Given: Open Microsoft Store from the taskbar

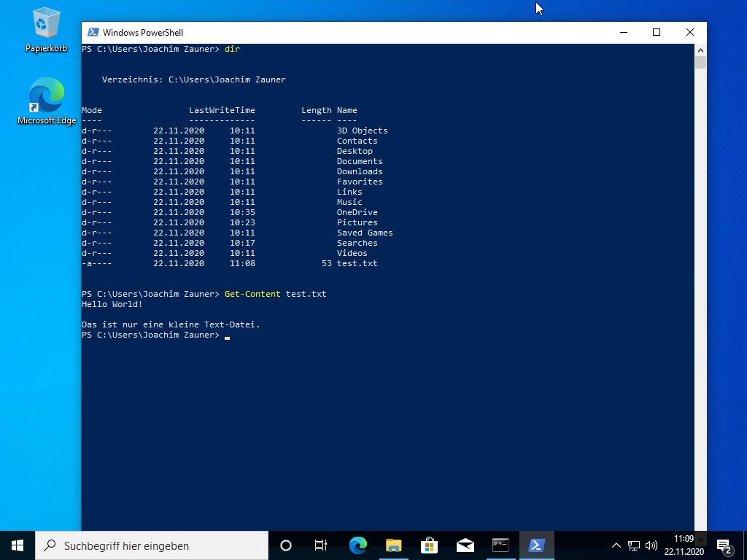Looking at the screenshot, I should [x=429, y=545].
